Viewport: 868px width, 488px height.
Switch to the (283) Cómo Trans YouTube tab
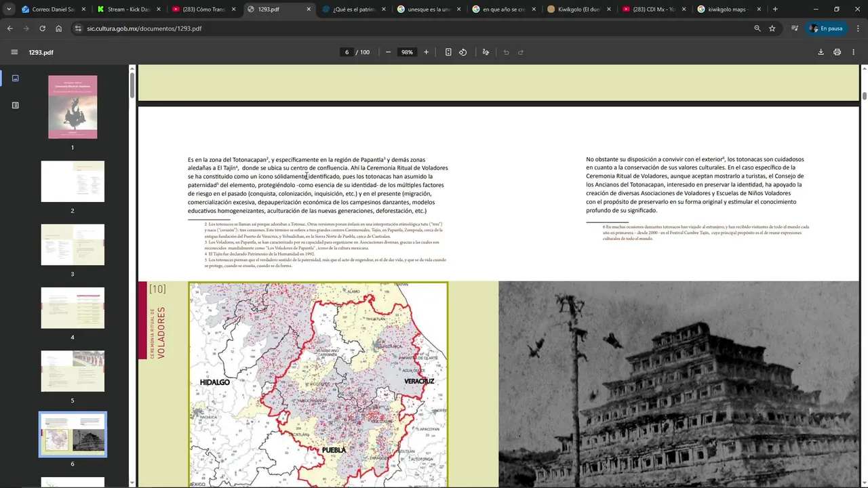(204, 9)
